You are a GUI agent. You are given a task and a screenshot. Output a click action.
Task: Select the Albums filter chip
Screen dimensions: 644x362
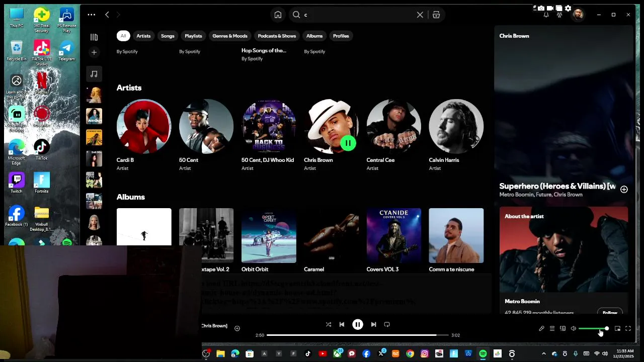314,36
